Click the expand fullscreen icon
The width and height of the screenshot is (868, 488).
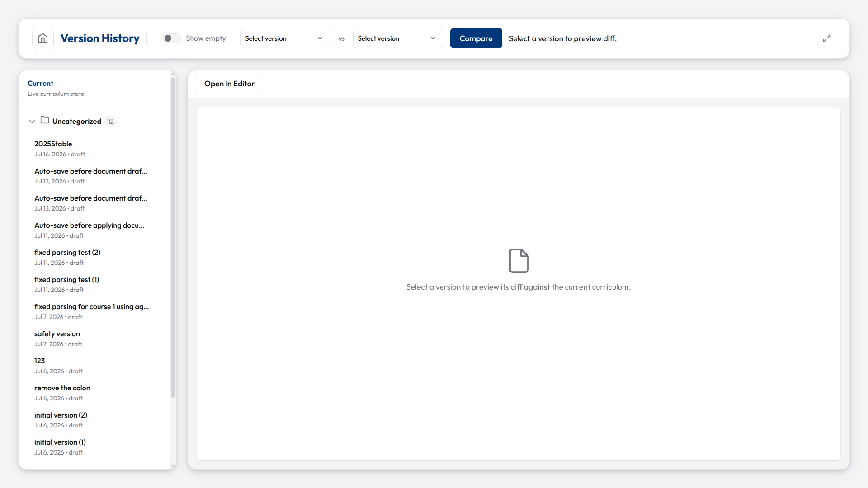(827, 38)
